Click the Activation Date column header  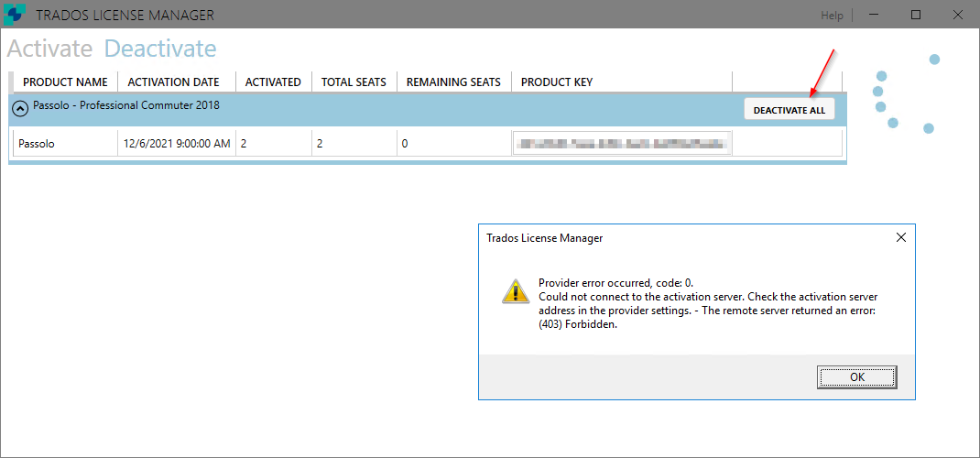coord(174,82)
